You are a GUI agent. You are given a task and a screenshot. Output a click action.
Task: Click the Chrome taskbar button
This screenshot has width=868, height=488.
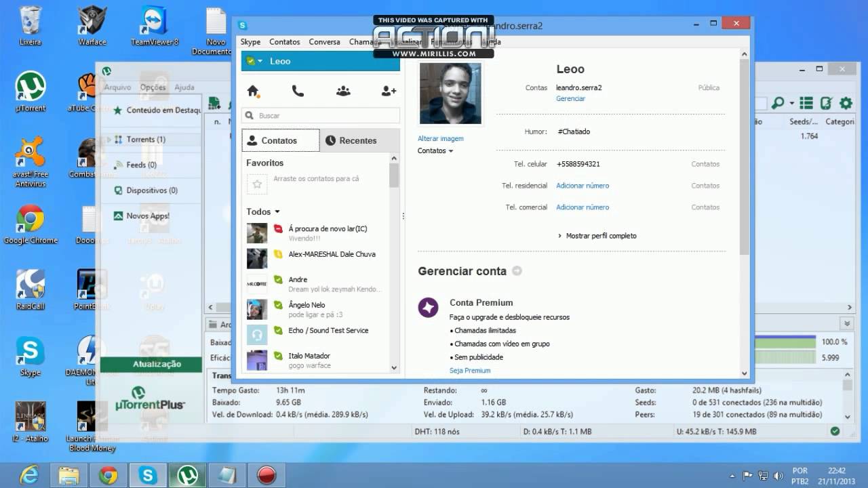(108, 475)
